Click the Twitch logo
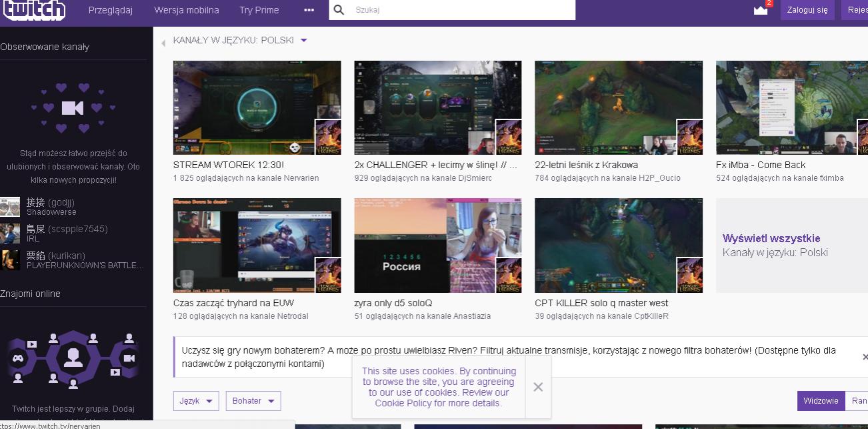The height and width of the screenshot is (429, 868). pyautogui.click(x=33, y=9)
